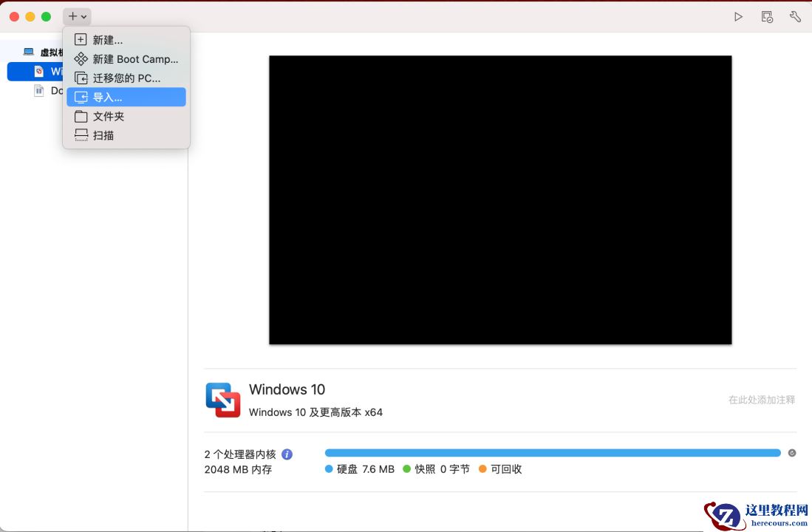Click the green full-screen window button
The width and height of the screenshot is (812, 532).
[x=46, y=16]
